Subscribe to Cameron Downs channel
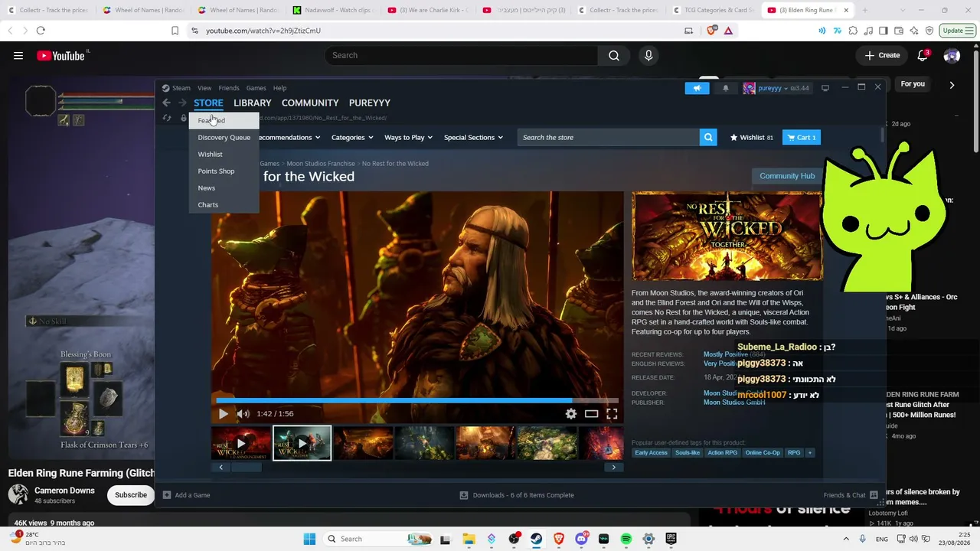Viewport: 980px width, 551px height. tap(131, 495)
